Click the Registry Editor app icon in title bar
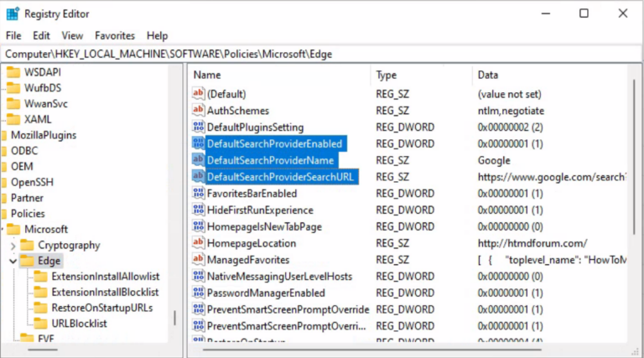644x358 pixels. pos(12,13)
